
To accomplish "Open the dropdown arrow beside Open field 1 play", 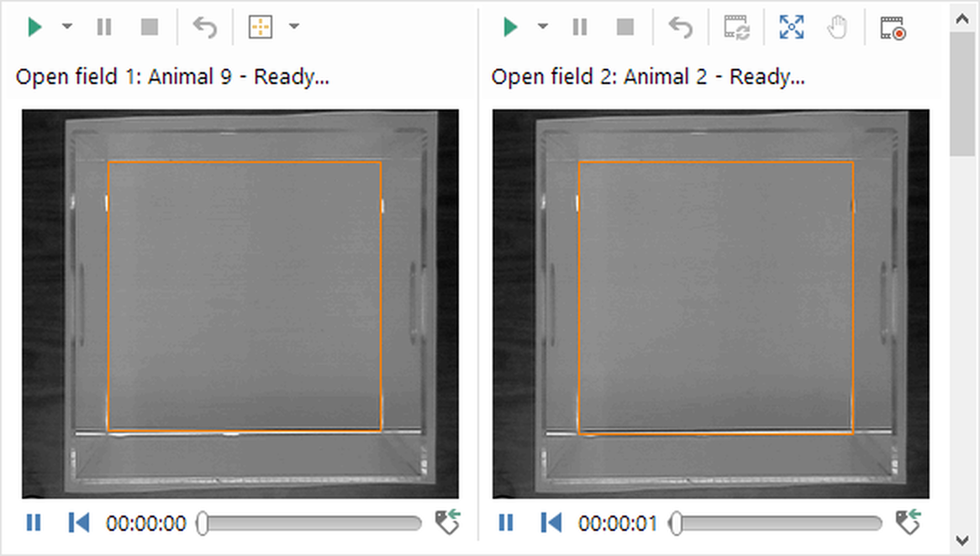I will 67,27.
